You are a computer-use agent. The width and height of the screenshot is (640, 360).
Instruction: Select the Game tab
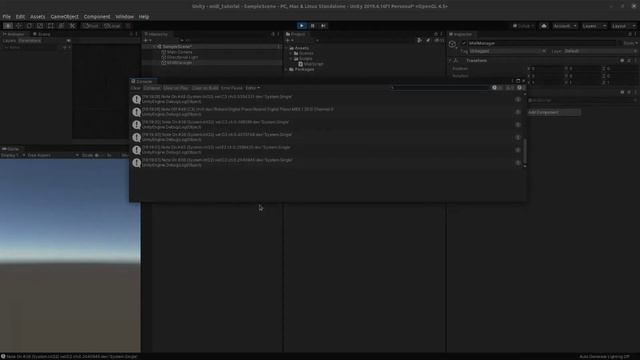[11, 149]
